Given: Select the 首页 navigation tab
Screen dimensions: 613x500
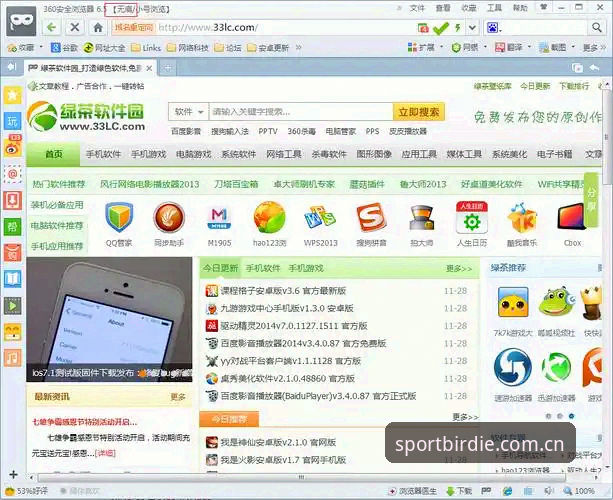Looking at the screenshot, I should click(x=53, y=154).
